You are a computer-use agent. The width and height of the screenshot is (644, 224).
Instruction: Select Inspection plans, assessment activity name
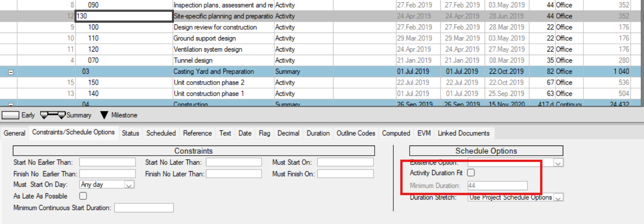[223, 5]
